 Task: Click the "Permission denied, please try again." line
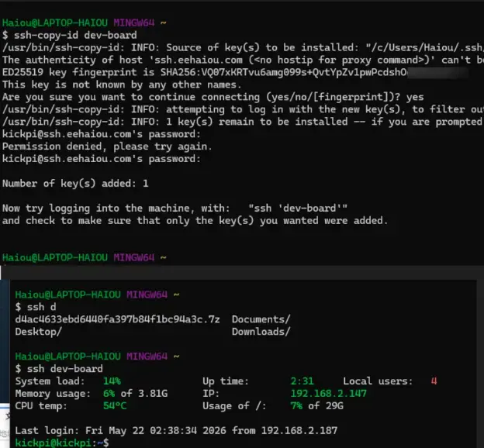coord(107,146)
